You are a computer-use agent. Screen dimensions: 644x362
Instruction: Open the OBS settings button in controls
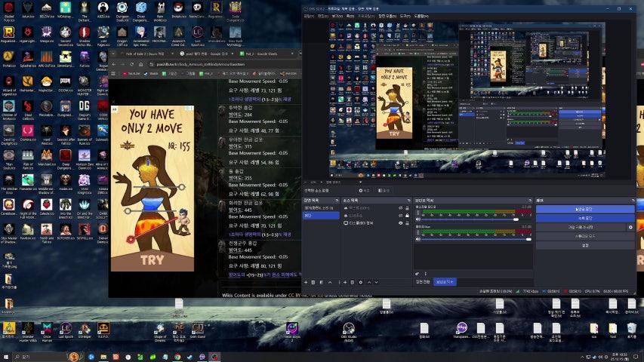click(x=584, y=245)
